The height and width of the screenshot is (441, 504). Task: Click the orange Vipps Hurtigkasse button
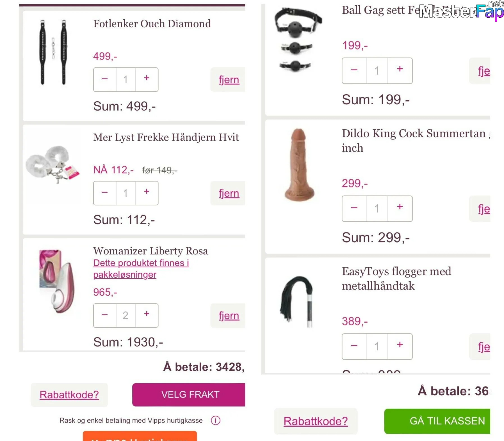click(140, 436)
